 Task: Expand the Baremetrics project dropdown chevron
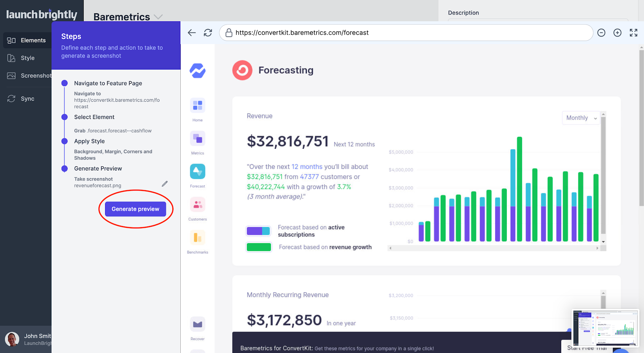(158, 17)
